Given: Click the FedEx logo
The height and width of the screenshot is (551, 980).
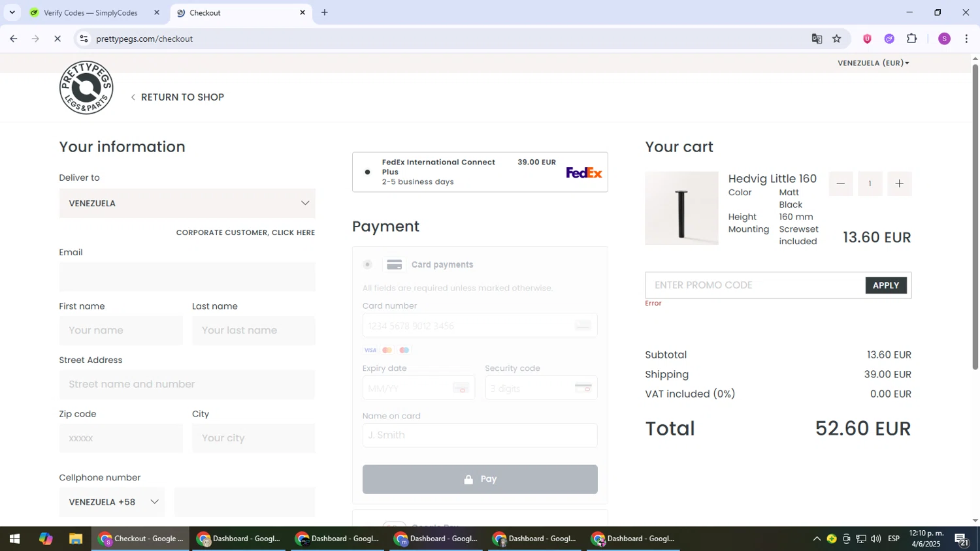Looking at the screenshot, I should [584, 172].
